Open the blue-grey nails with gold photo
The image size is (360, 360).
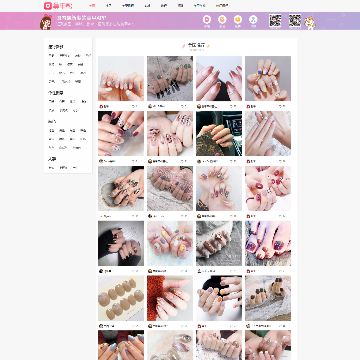tap(121, 345)
